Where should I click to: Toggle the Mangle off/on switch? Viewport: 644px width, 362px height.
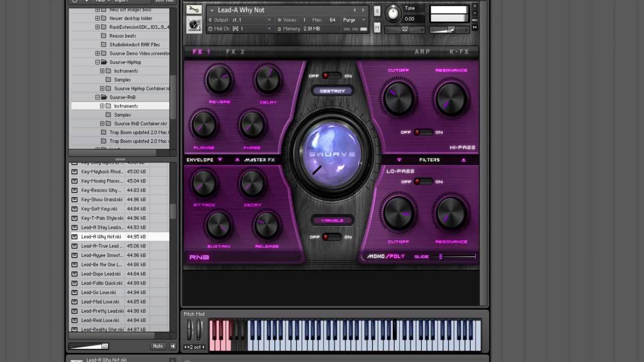pos(331,237)
